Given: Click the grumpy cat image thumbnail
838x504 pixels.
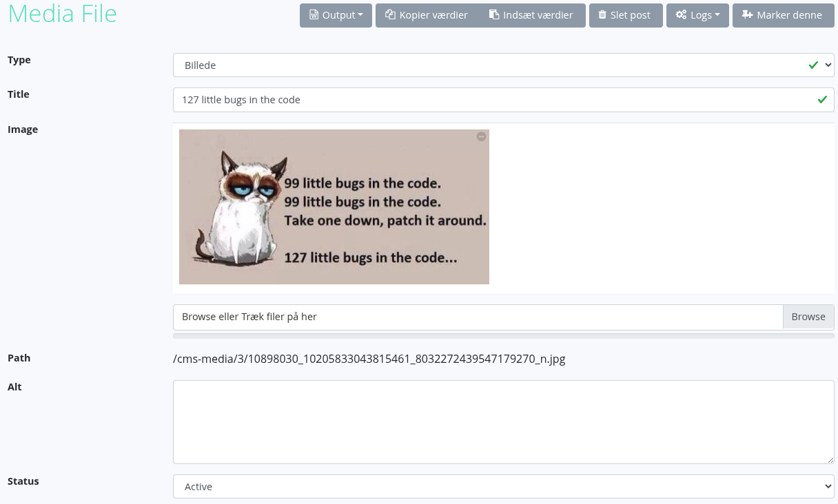Looking at the screenshot, I should (x=334, y=207).
